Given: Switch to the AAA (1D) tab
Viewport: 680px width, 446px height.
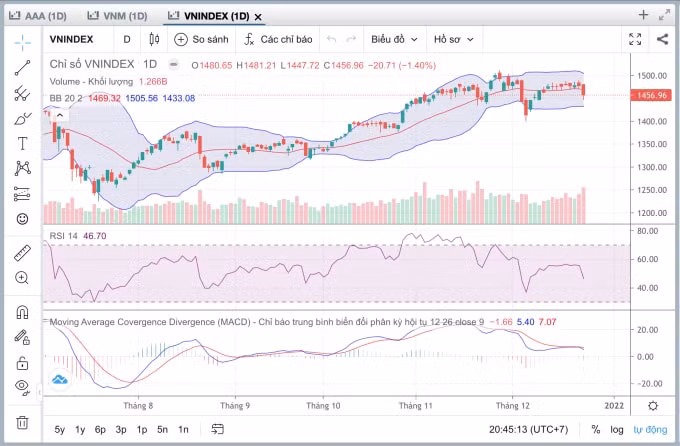Looking at the screenshot, I should pos(38,16).
